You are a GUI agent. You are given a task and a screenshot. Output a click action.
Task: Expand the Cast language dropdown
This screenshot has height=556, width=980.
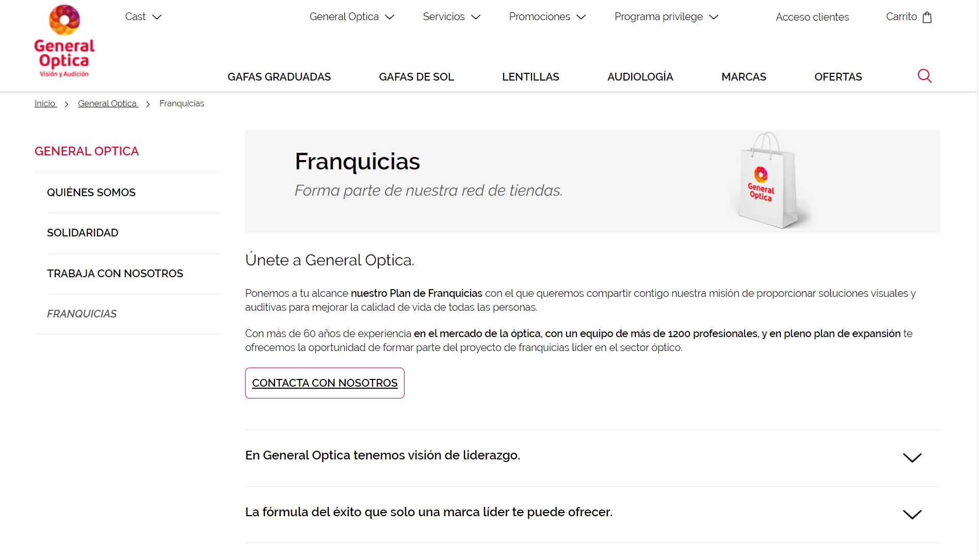pyautogui.click(x=143, y=16)
